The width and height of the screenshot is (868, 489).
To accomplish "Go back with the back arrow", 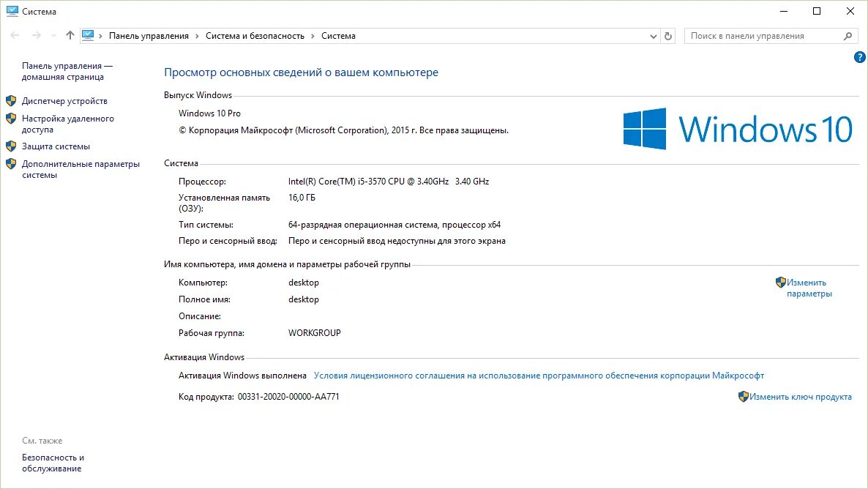I will click(15, 35).
